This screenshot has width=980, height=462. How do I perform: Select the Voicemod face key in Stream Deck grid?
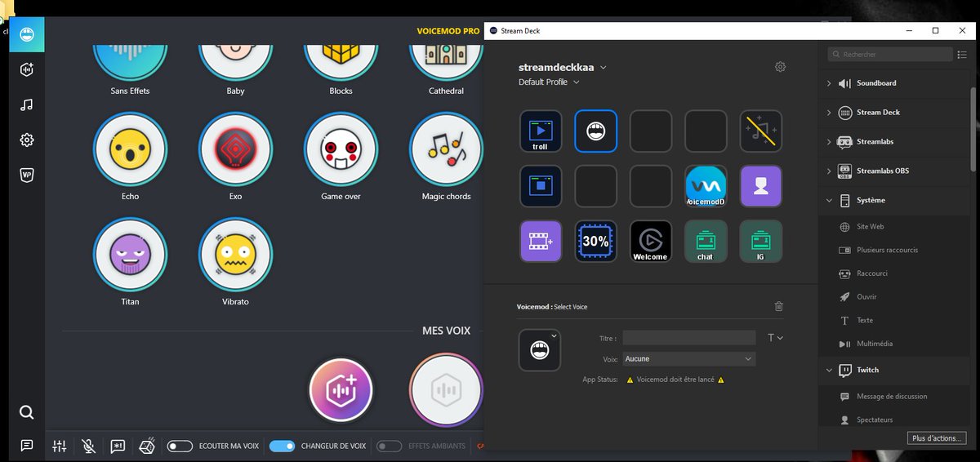[x=596, y=131]
